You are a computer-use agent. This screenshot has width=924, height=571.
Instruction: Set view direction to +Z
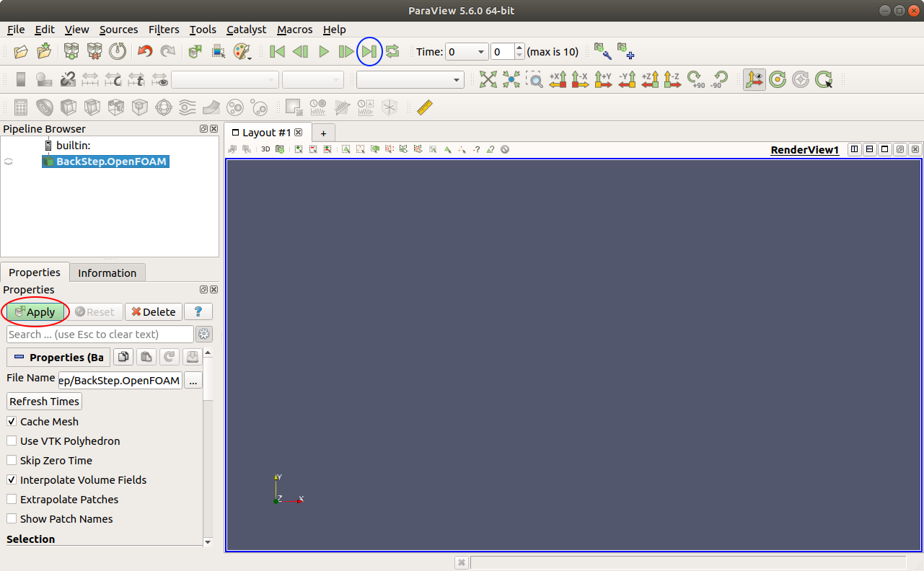[650, 79]
